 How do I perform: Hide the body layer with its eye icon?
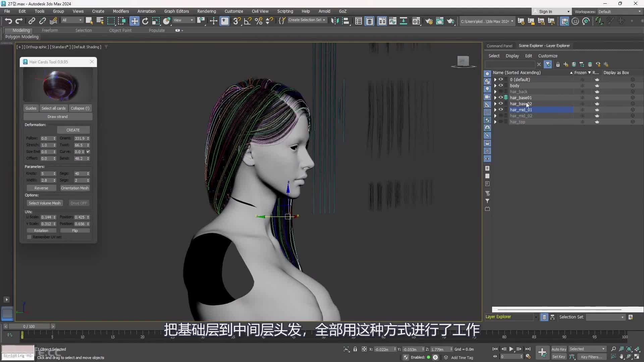(501, 85)
